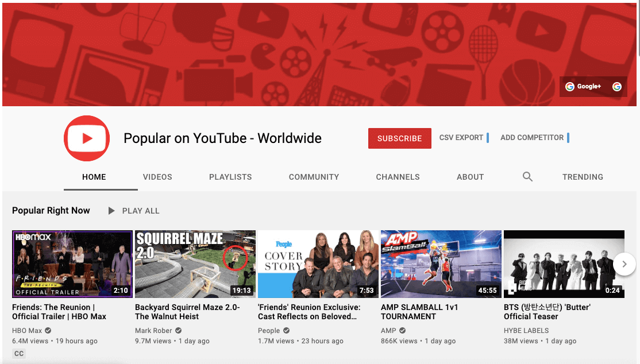Click the next-arrow chevron on video carousel
640x364 pixels.
point(624,264)
